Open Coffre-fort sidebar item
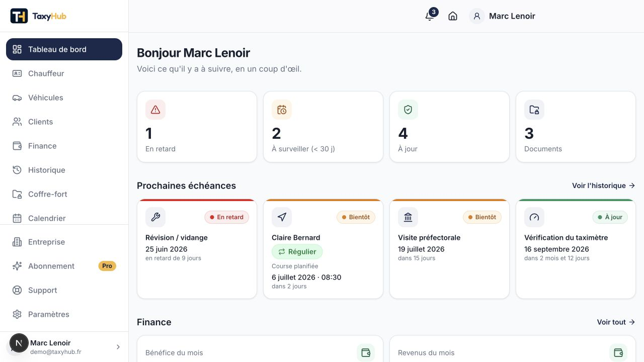The image size is (644, 362). click(x=64, y=194)
